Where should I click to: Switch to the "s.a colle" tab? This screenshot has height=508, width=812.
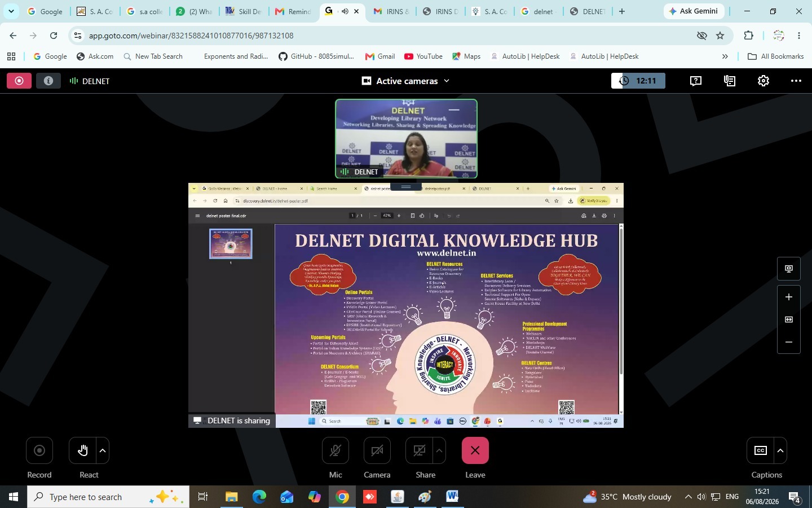click(x=145, y=11)
